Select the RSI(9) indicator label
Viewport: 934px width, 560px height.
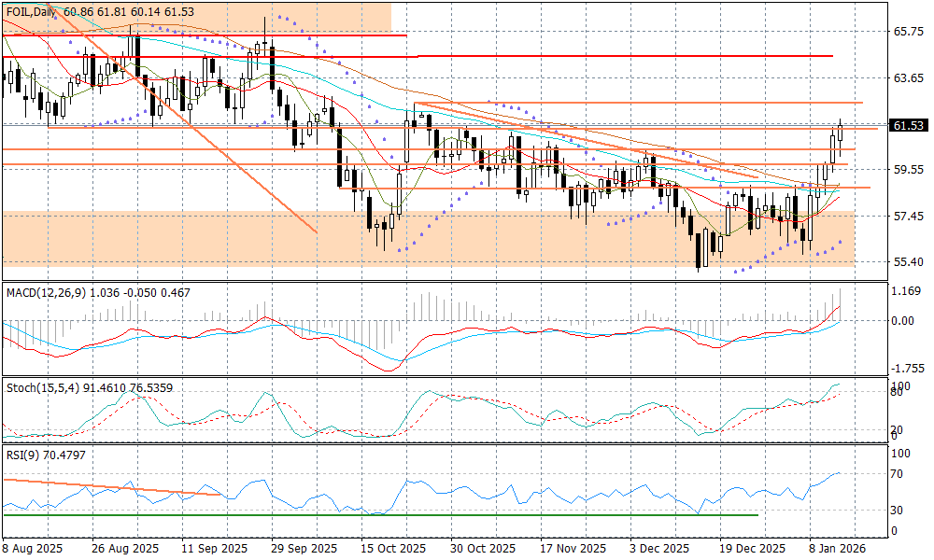[x=23, y=453]
